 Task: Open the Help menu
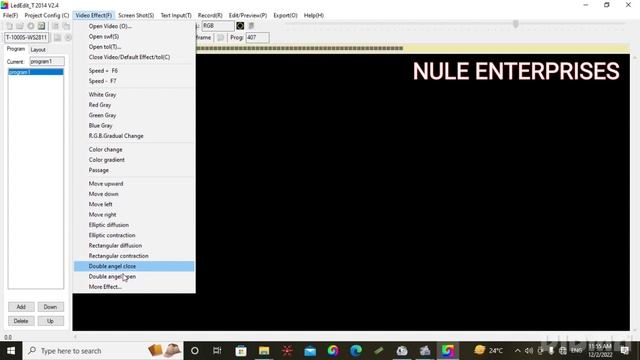pos(313,15)
